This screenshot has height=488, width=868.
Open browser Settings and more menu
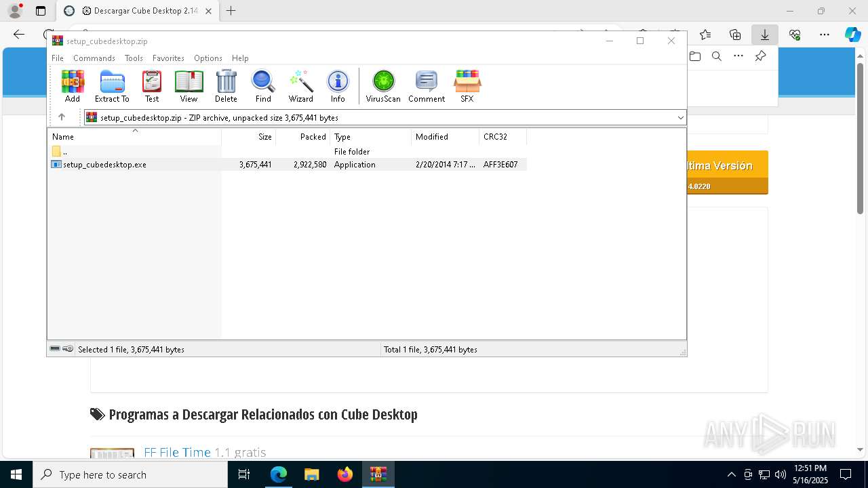click(825, 35)
